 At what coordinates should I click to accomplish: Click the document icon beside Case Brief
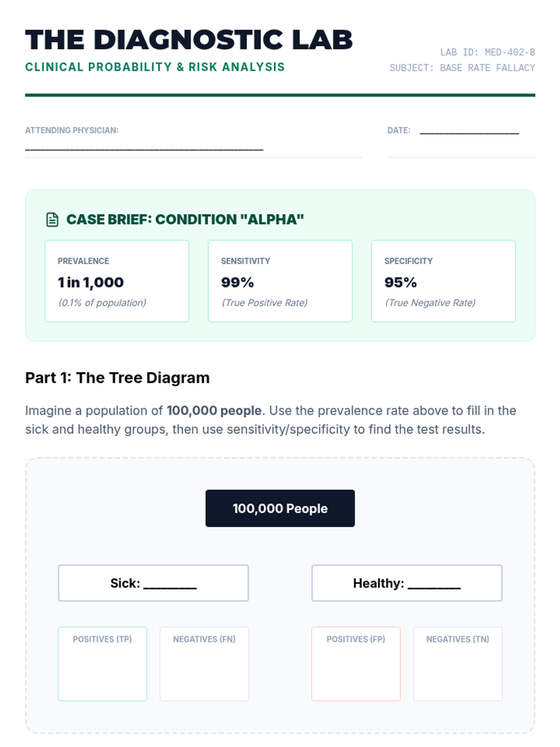pos(52,219)
